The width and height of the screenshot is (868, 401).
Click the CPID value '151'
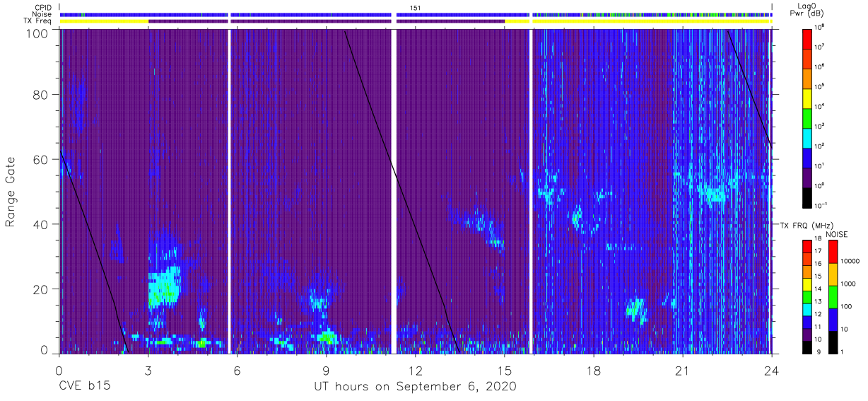pyautogui.click(x=415, y=8)
